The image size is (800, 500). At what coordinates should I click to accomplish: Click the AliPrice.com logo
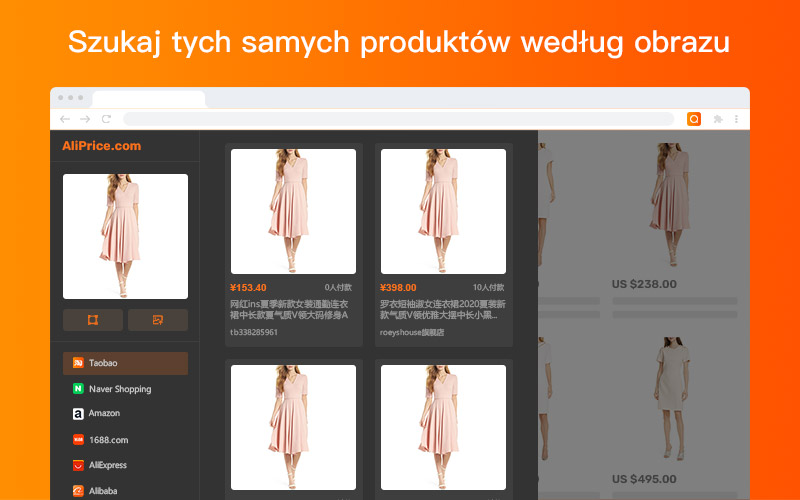click(102, 146)
